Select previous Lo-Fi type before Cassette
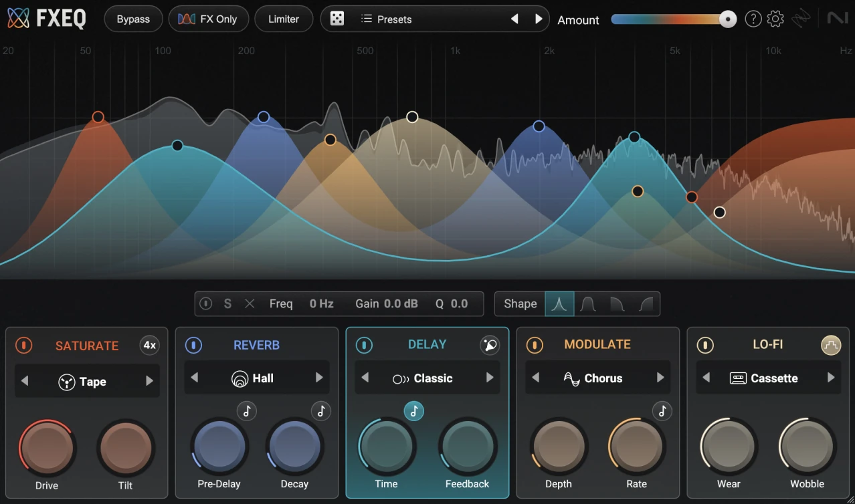 (706, 378)
